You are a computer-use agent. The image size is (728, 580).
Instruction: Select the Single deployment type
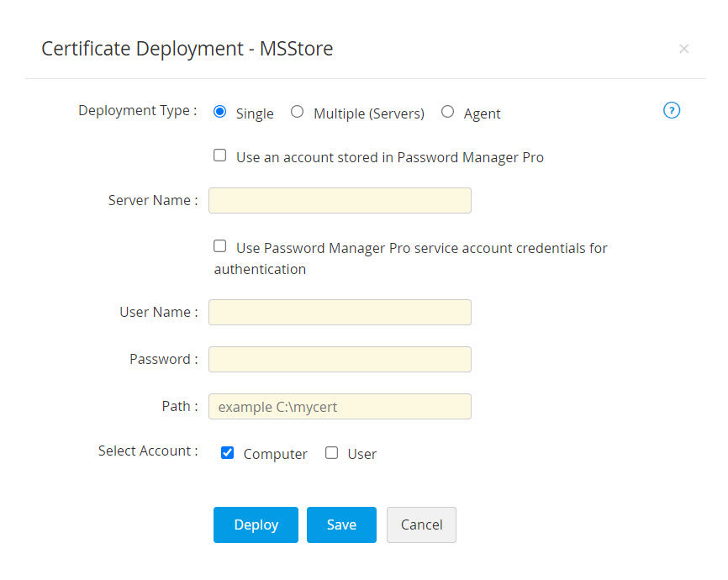(220, 112)
